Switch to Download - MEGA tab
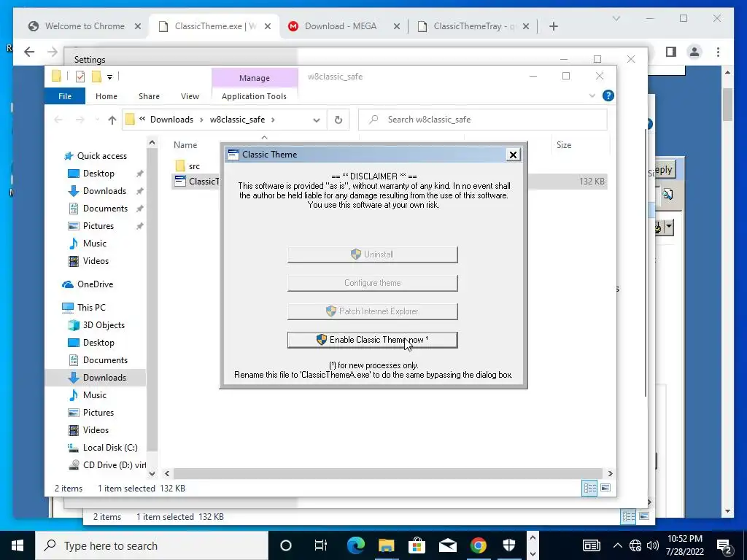747x560 pixels. click(x=340, y=26)
